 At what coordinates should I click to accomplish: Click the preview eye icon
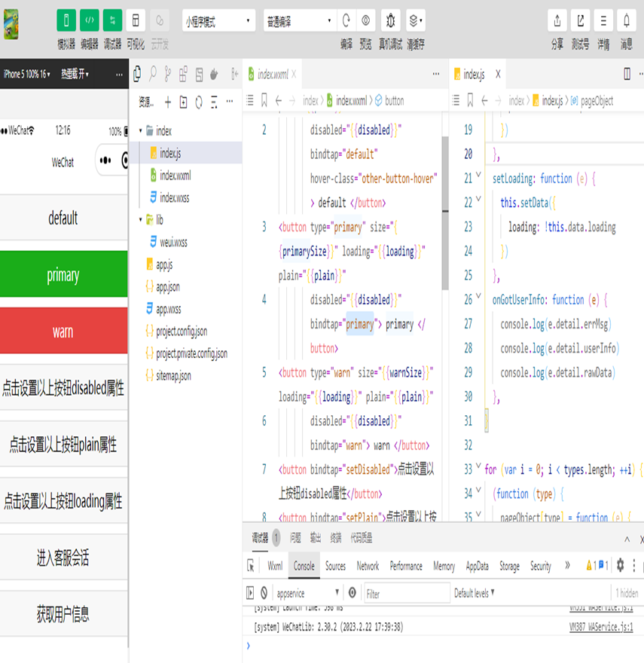coord(366,20)
